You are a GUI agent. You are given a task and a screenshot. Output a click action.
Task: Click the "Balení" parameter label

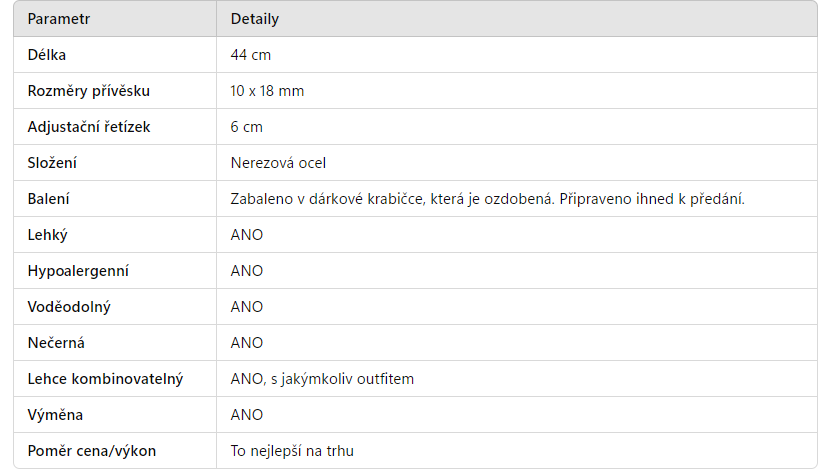coord(49,199)
